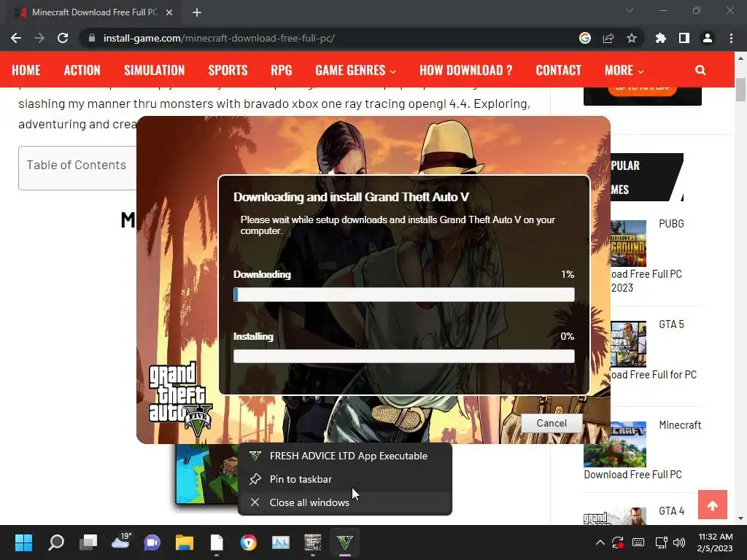Screen dimensions: 747x560
Task: Open HOW DOWNLOAD ? page
Action: tap(466, 70)
